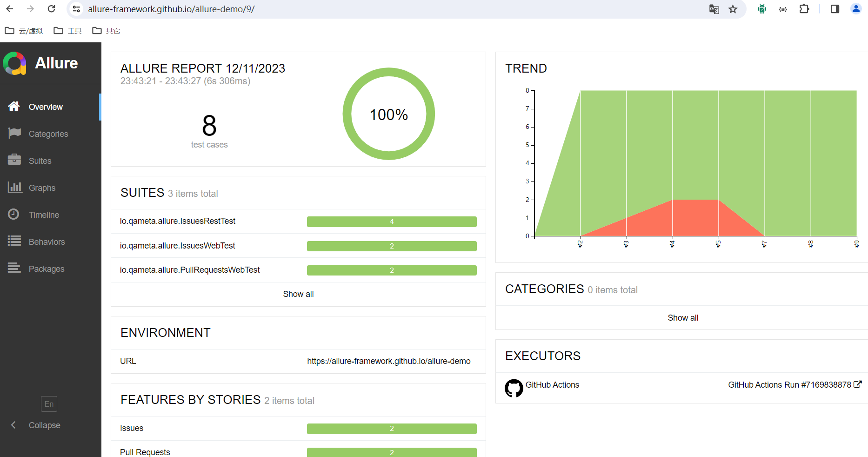The height and width of the screenshot is (457, 868).
Task: Click GitHub Actions executor name
Action: (x=552, y=385)
